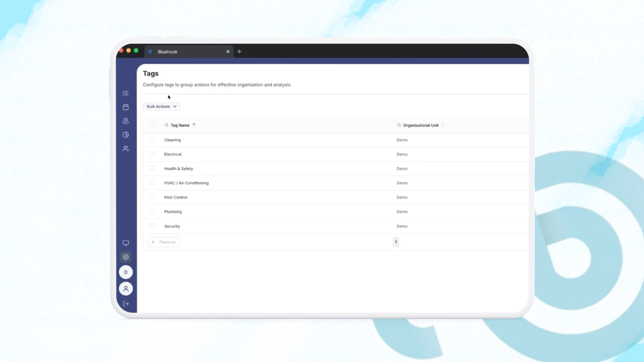Viewport: 644px width, 362px height.
Task: Sort by Tag Name arrows
Action: click(194, 125)
